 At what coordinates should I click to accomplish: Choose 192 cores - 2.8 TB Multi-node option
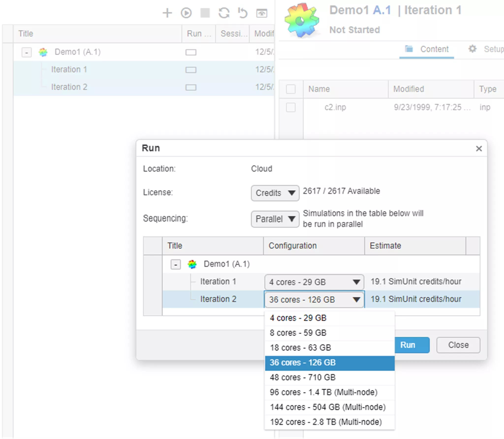coord(330,422)
